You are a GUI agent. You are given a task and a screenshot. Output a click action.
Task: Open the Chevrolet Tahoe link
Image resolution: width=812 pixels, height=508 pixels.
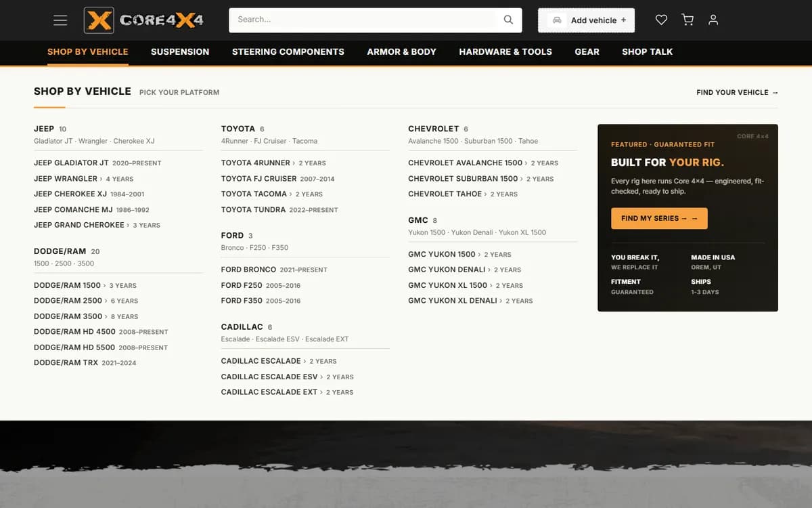coord(445,194)
